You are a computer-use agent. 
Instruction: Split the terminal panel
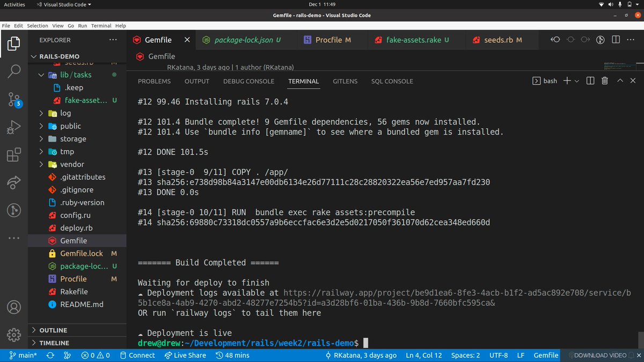tap(590, 81)
